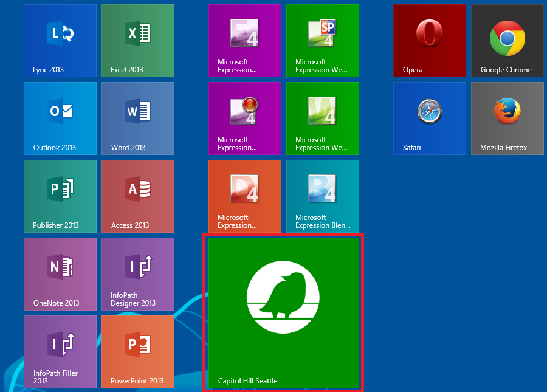Open the Capitol Hill Seattle bird tile
Viewport: 547px width, 392px height.
click(x=284, y=313)
